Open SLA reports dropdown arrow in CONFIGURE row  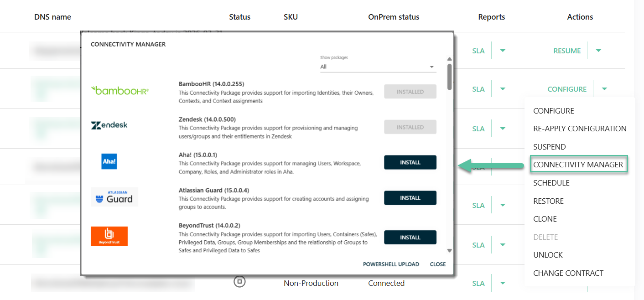pos(503,89)
